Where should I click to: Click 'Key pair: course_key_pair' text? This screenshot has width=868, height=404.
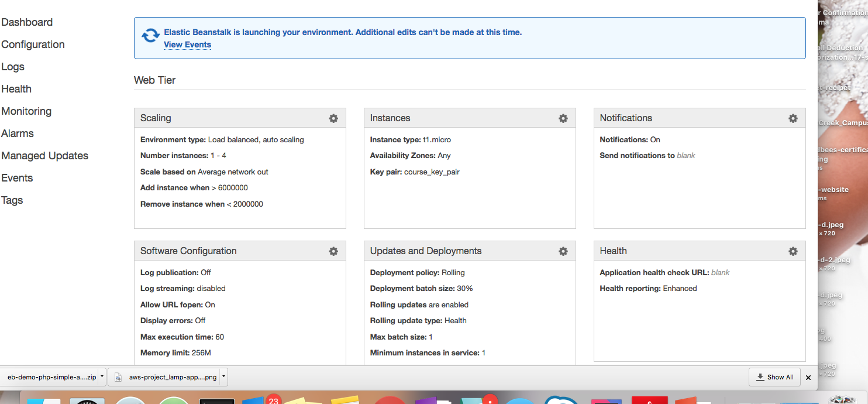415,172
